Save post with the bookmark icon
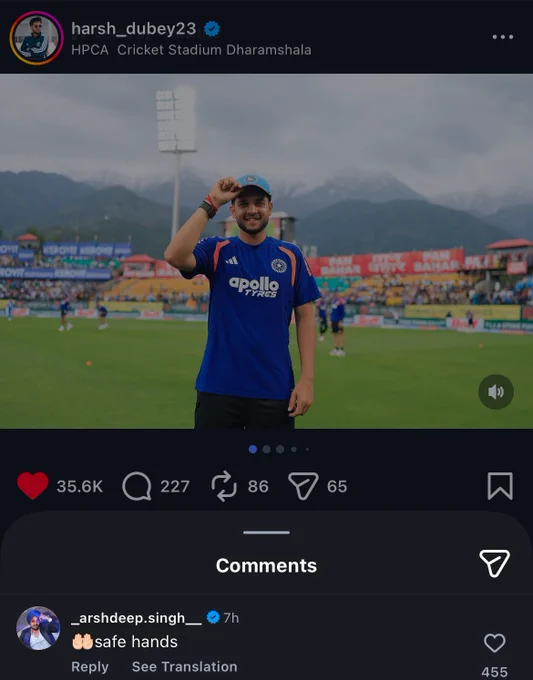Screen dimensions: 533x680 [500, 486]
